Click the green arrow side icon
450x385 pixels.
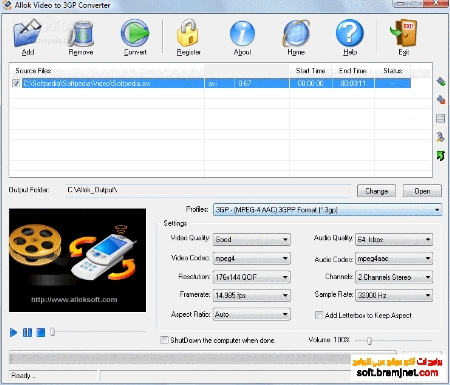point(440,156)
